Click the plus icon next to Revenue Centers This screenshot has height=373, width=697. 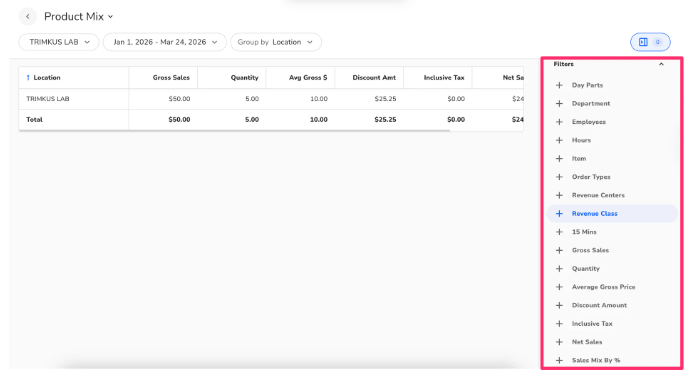point(559,195)
